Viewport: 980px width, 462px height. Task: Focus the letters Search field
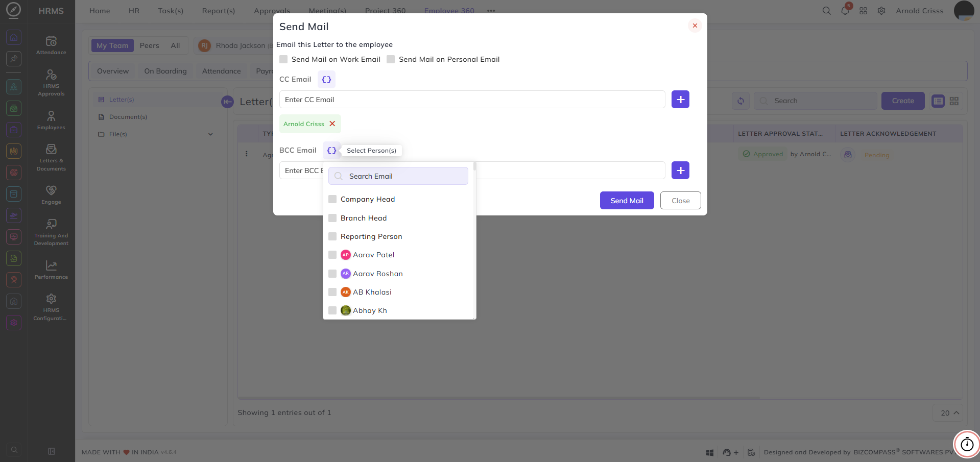pos(816,101)
